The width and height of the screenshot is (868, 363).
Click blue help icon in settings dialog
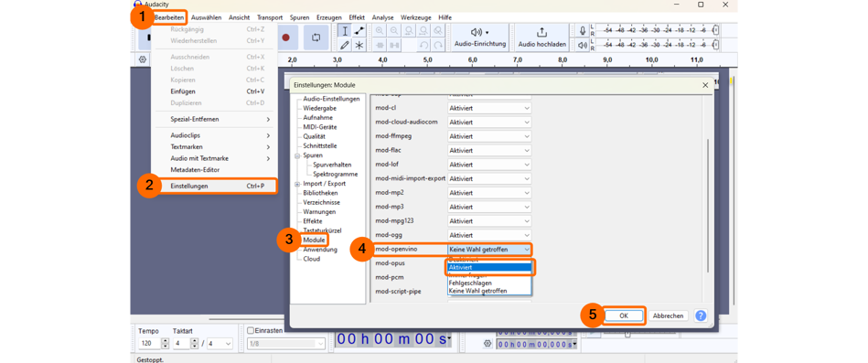[x=701, y=315]
